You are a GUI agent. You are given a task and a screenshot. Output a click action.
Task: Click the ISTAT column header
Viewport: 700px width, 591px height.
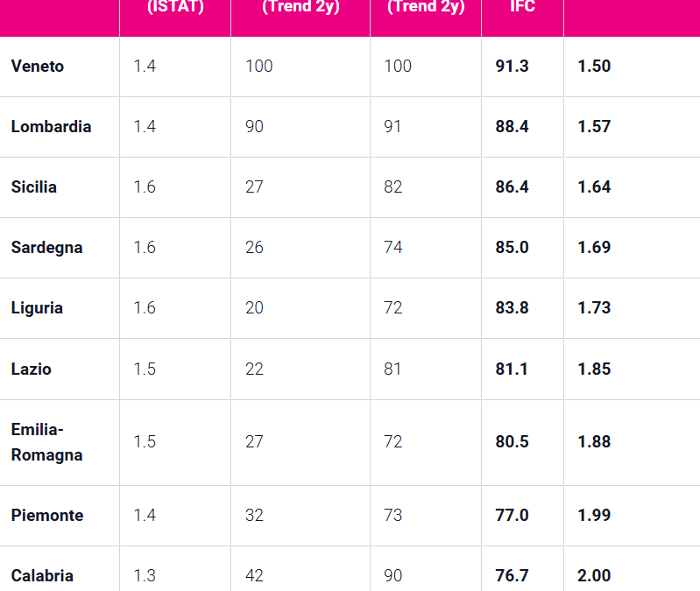[x=174, y=7]
